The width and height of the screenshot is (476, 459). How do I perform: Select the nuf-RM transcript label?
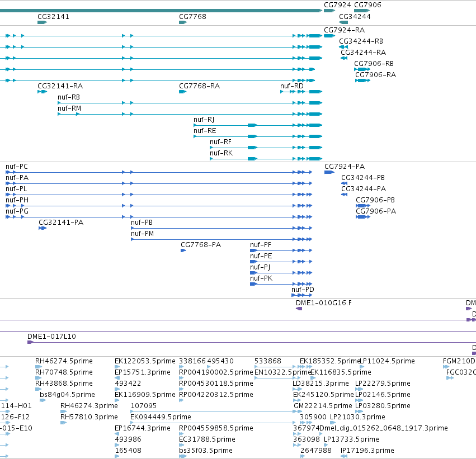click(69, 108)
